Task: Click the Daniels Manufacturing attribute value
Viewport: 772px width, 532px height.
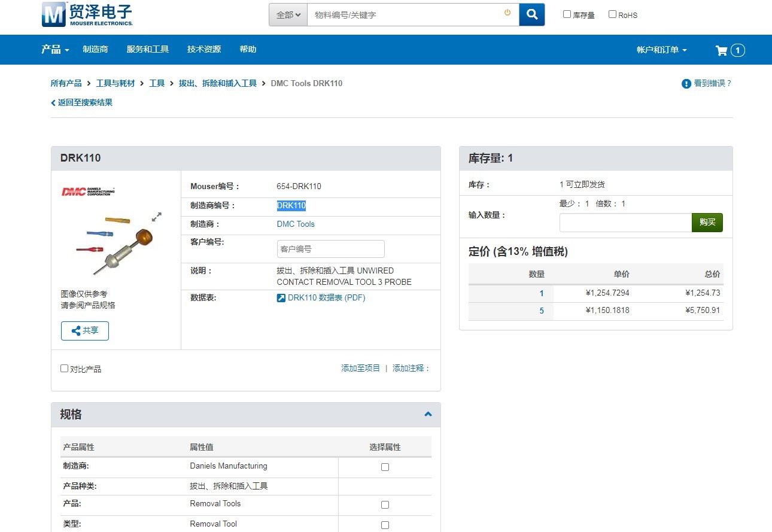Action: pos(229,466)
